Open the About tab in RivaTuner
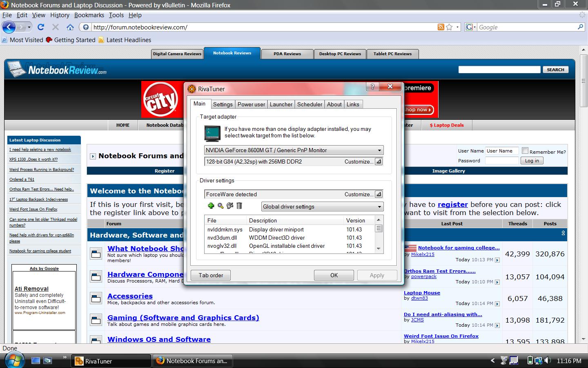588x368 pixels. point(334,104)
